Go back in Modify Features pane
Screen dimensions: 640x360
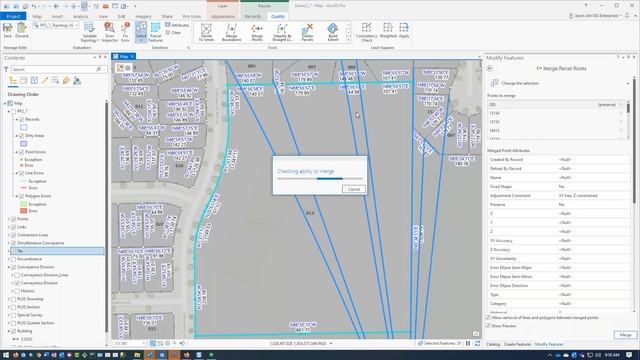pyautogui.click(x=490, y=69)
